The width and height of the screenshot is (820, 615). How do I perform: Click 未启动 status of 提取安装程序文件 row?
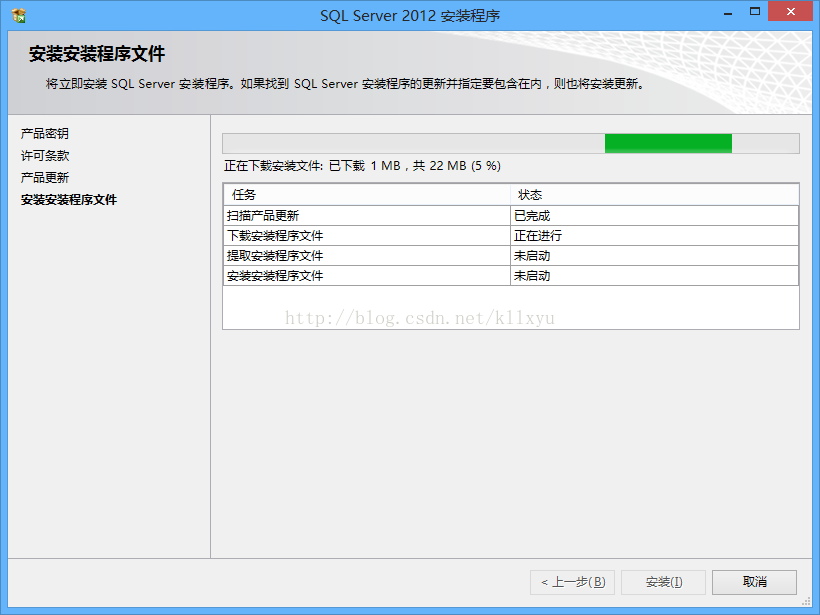(x=655, y=256)
